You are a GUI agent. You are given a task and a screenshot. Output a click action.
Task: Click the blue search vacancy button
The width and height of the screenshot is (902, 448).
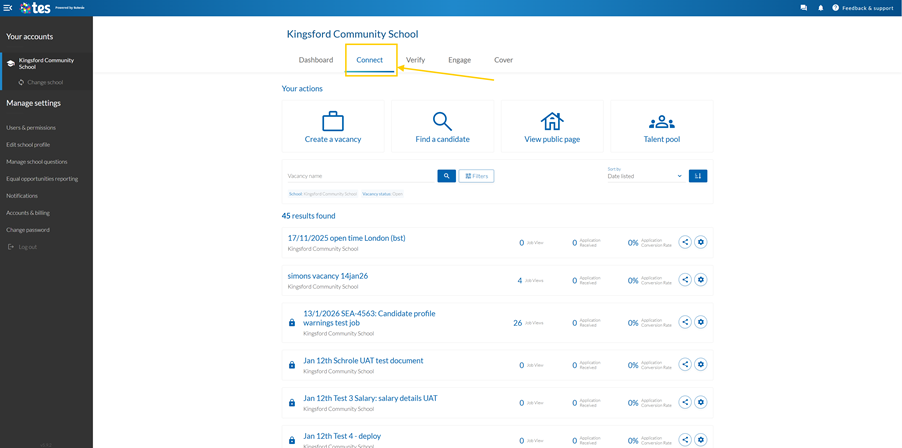pos(446,176)
